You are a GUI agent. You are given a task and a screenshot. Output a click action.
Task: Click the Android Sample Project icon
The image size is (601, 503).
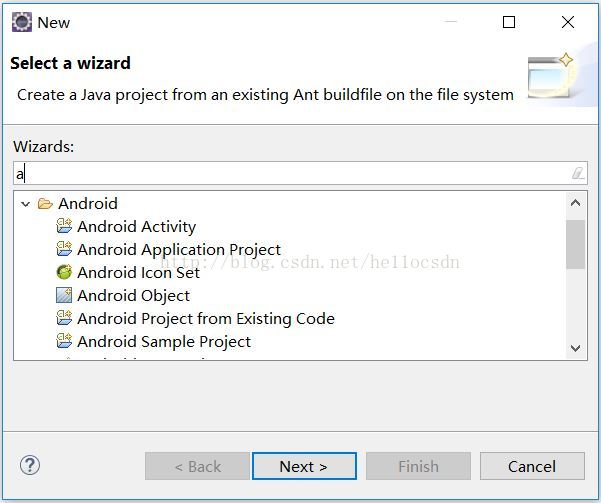click(64, 341)
